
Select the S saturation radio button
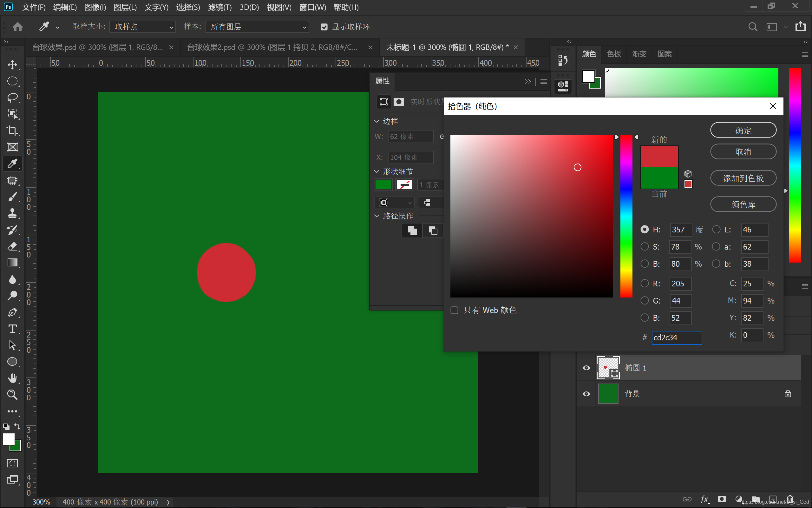pos(645,247)
